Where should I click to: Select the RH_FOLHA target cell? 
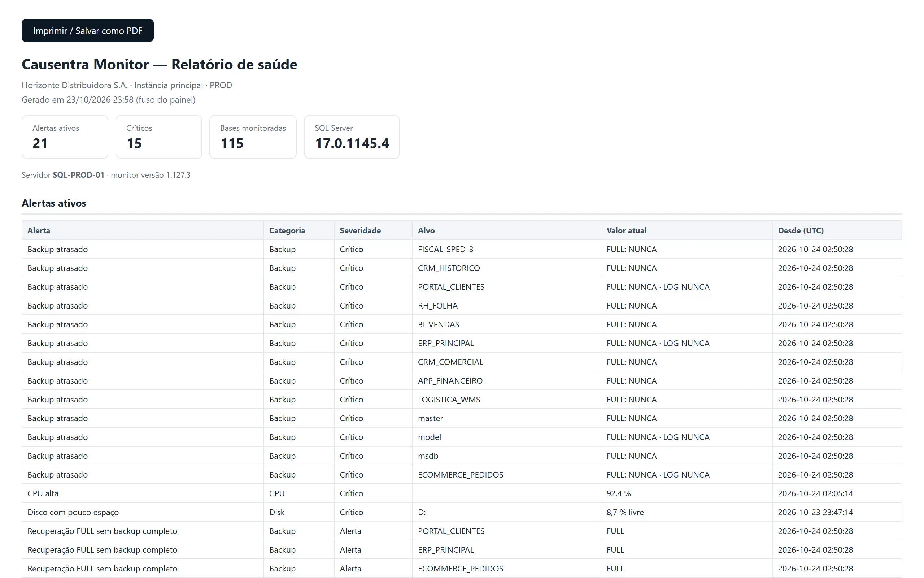coord(506,306)
